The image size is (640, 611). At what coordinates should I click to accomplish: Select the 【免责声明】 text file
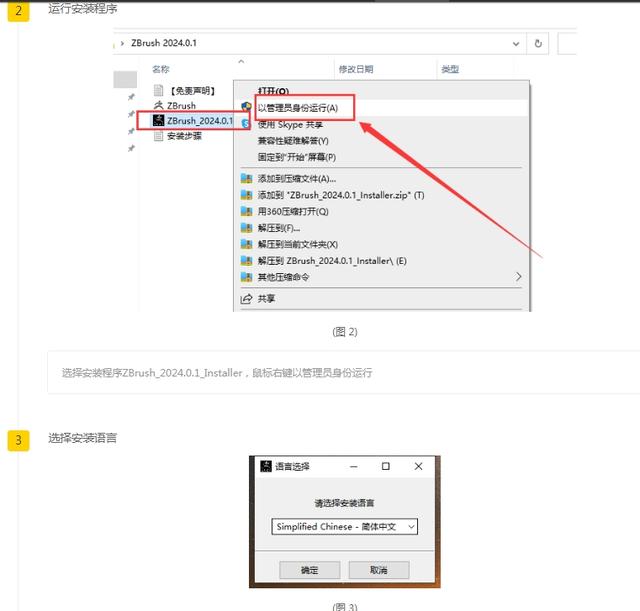[x=192, y=90]
